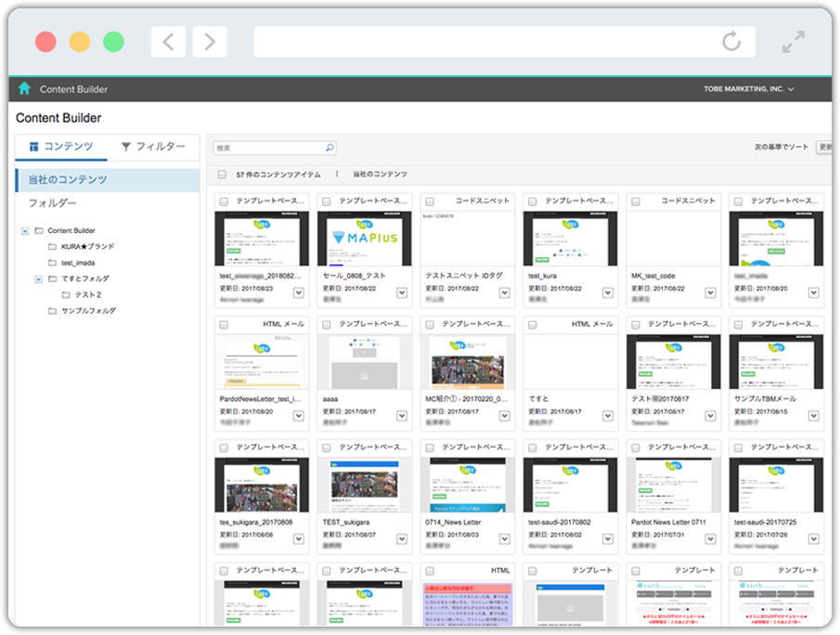Reload the page with the refresh icon

tap(731, 41)
